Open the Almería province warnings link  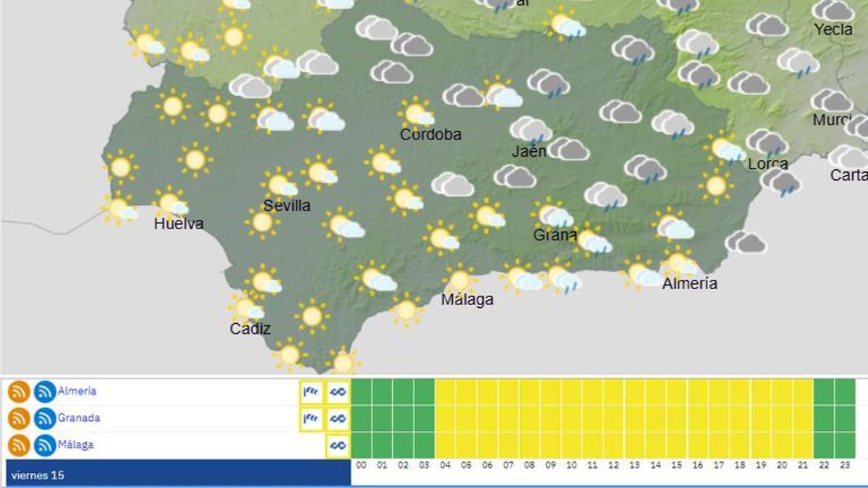77,391
